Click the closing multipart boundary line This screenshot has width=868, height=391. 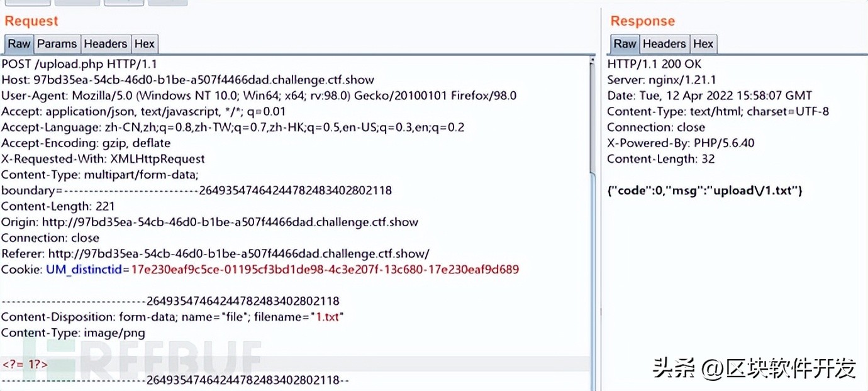pyautogui.click(x=175, y=380)
